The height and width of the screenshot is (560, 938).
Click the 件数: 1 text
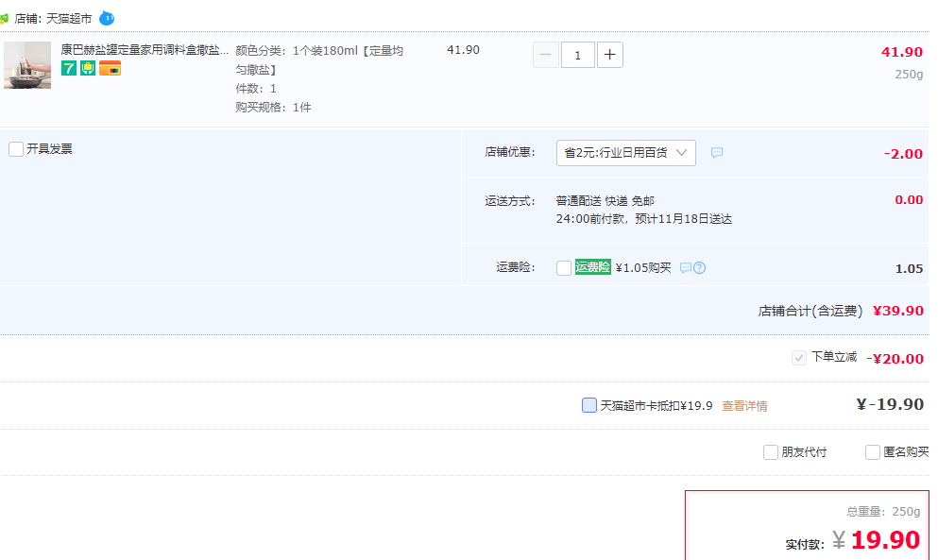pos(256,89)
